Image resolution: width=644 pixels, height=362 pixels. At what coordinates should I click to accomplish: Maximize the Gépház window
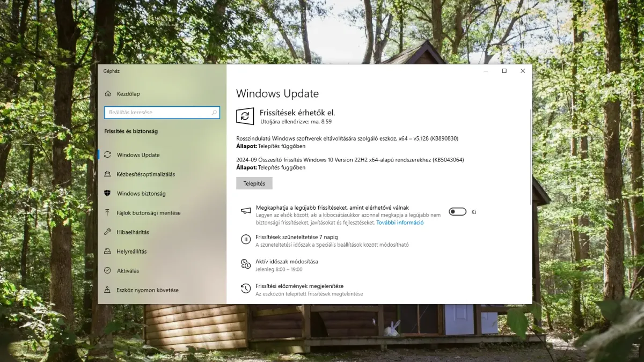tap(504, 71)
